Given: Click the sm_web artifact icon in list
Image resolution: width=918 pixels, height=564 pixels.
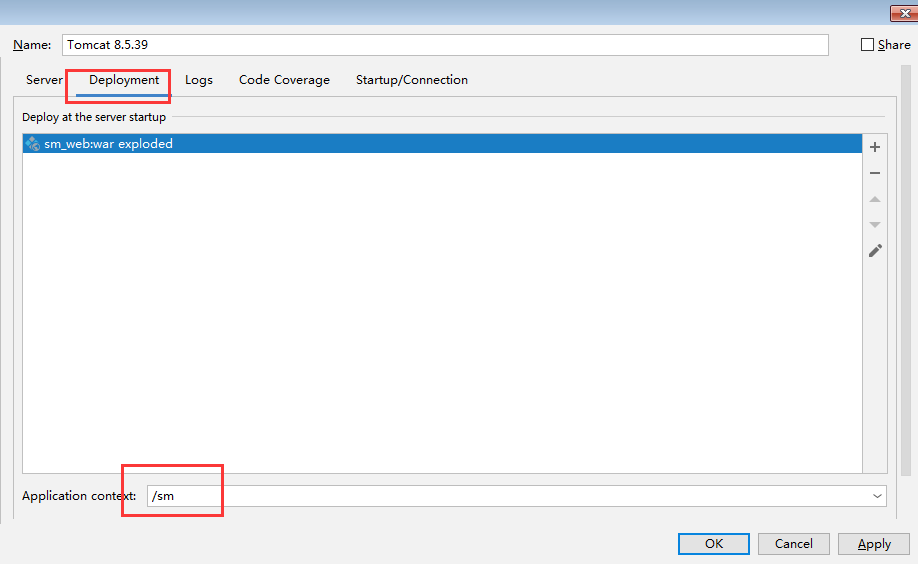Looking at the screenshot, I should (33, 143).
